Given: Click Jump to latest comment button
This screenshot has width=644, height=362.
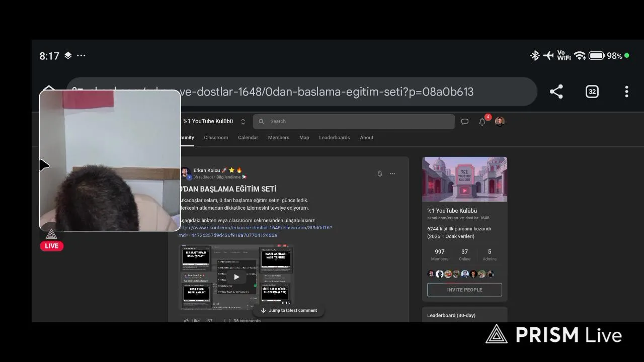Looking at the screenshot, I should pos(288,310).
